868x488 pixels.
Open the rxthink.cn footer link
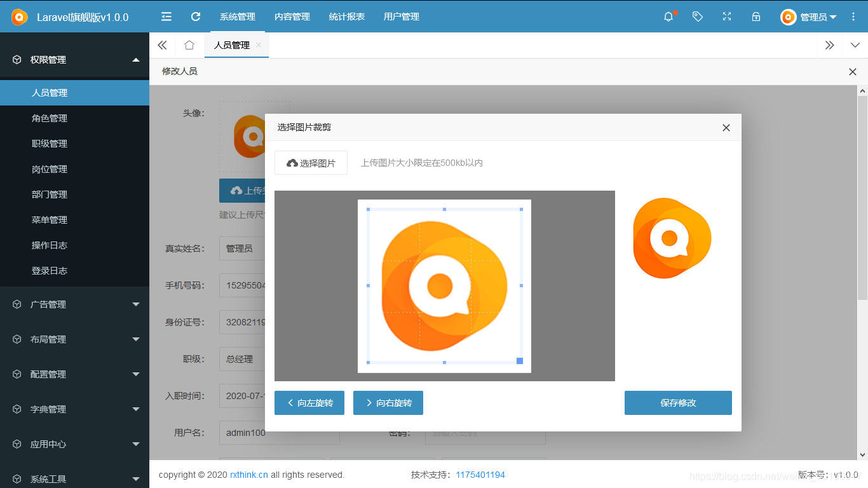pyautogui.click(x=249, y=475)
